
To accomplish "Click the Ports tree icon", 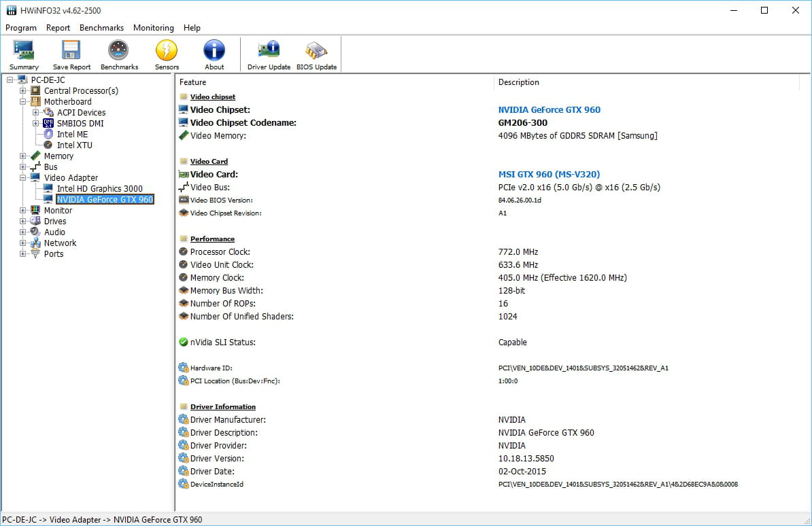I will click(x=35, y=253).
